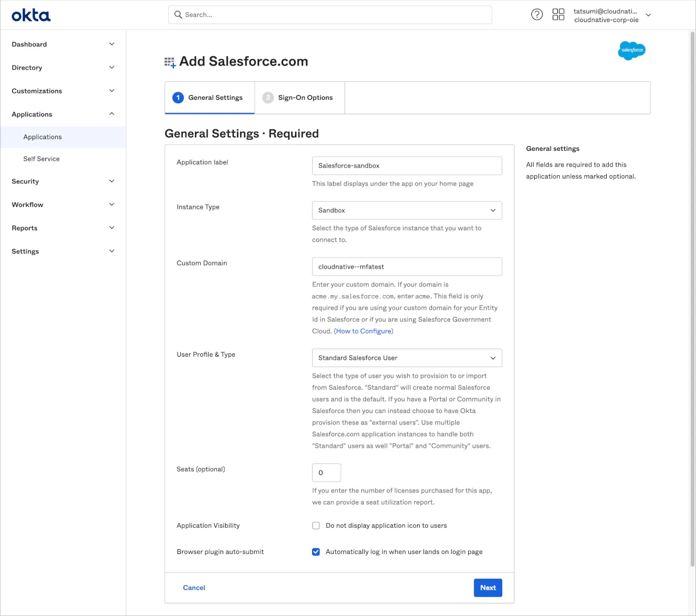696x616 pixels.
Task: Open User Profile & Type dropdown
Action: tap(407, 358)
